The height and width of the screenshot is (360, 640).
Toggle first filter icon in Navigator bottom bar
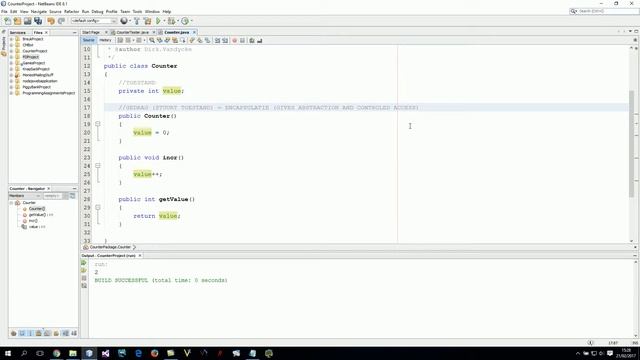[13, 333]
